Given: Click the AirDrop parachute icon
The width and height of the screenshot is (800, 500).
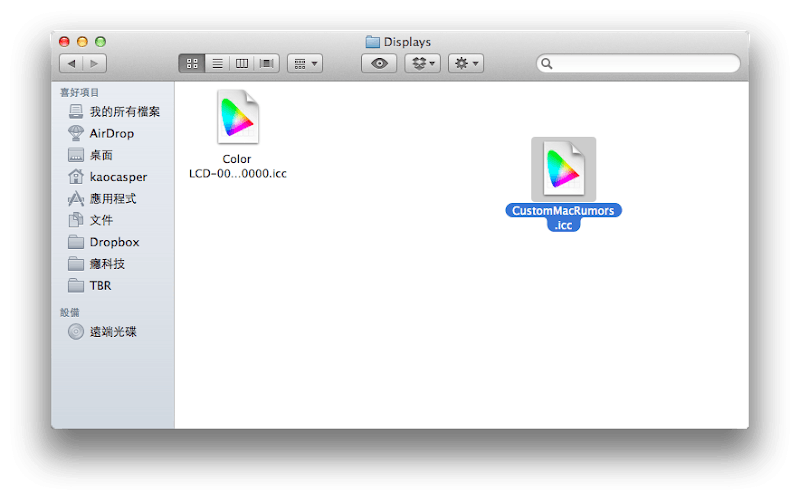Looking at the screenshot, I should pyautogui.click(x=76, y=133).
